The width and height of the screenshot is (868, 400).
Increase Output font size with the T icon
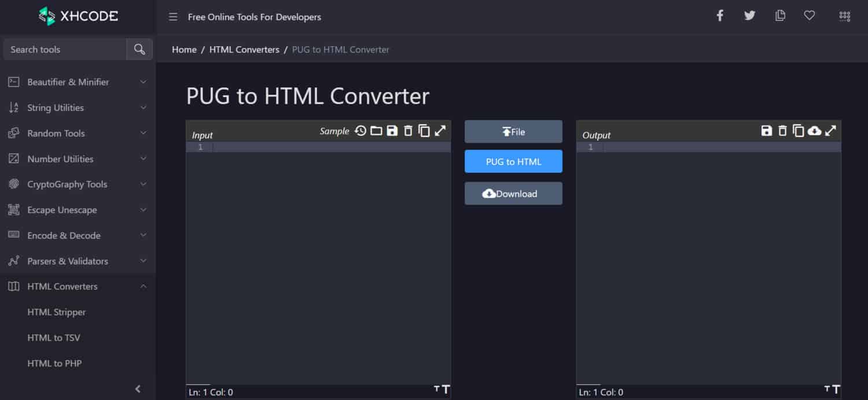(837, 390)
